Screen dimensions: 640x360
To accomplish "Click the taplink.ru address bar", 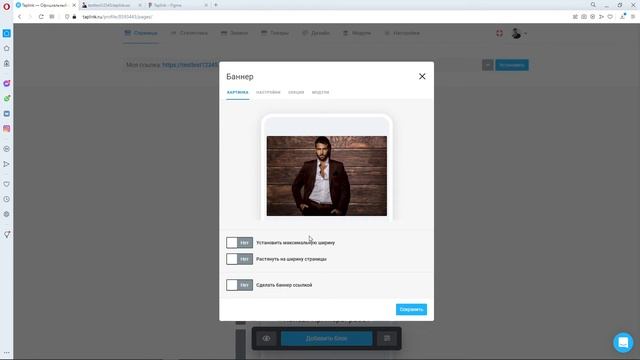I will pyautogui.click(x=118, y=17).
